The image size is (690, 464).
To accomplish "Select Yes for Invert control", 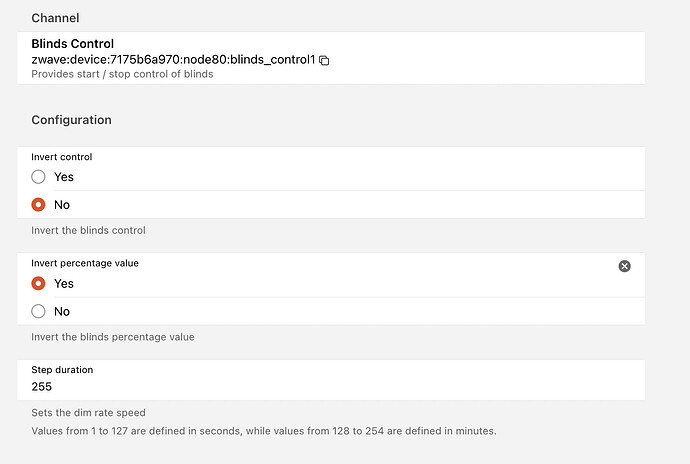I will [39, 177].
